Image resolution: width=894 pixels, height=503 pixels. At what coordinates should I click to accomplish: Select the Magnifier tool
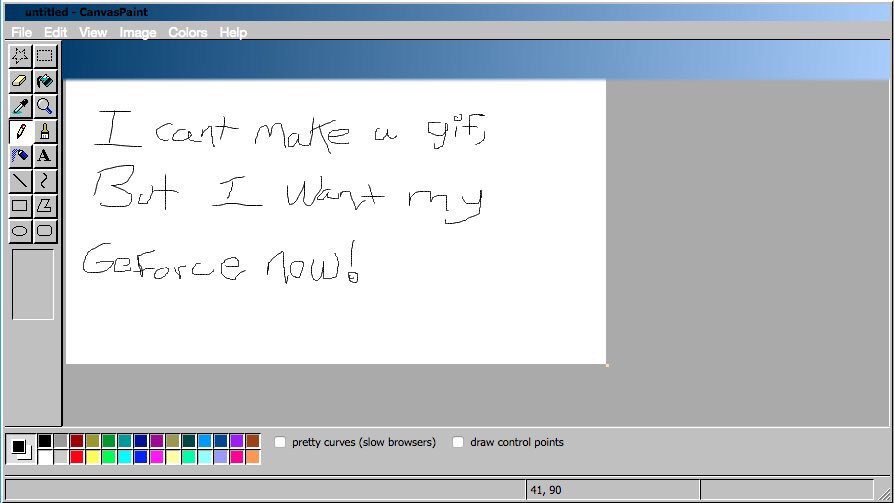pyautogui.click(x=44, y=106)
